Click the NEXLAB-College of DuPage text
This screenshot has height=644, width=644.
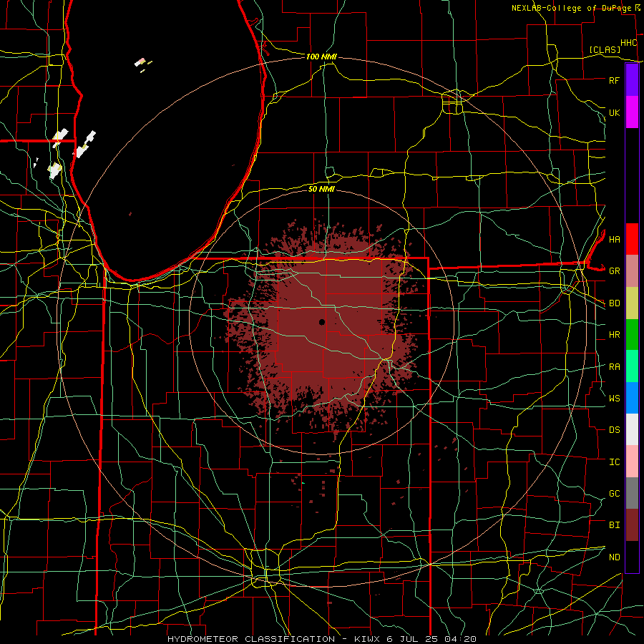coord(573,8)
